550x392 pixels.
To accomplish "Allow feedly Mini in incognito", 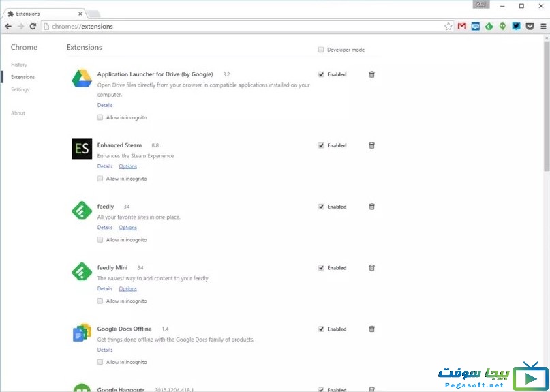I will pyautogui.click(x=100, y=301).
